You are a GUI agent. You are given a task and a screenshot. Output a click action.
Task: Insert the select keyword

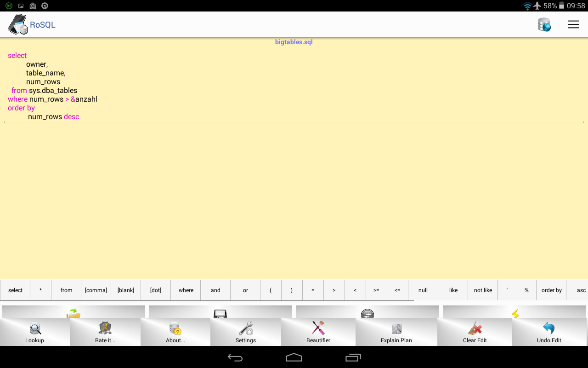click(15, 290)
